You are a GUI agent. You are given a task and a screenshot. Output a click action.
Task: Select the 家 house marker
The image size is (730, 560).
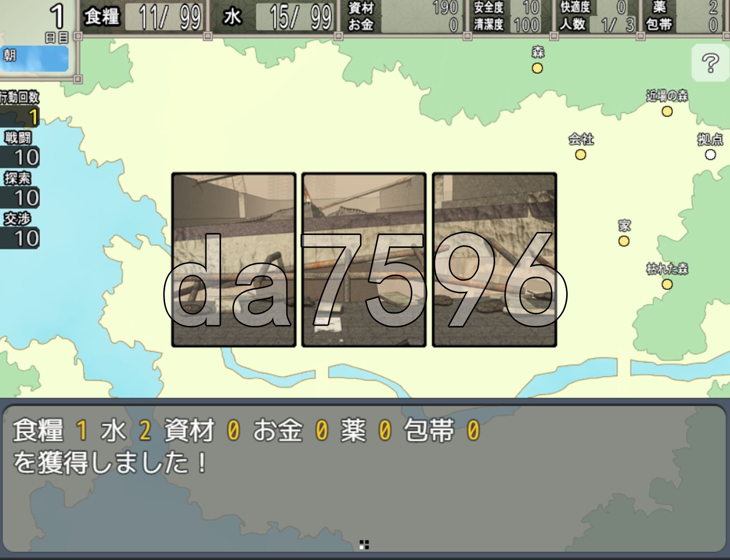tap(624, 241)
